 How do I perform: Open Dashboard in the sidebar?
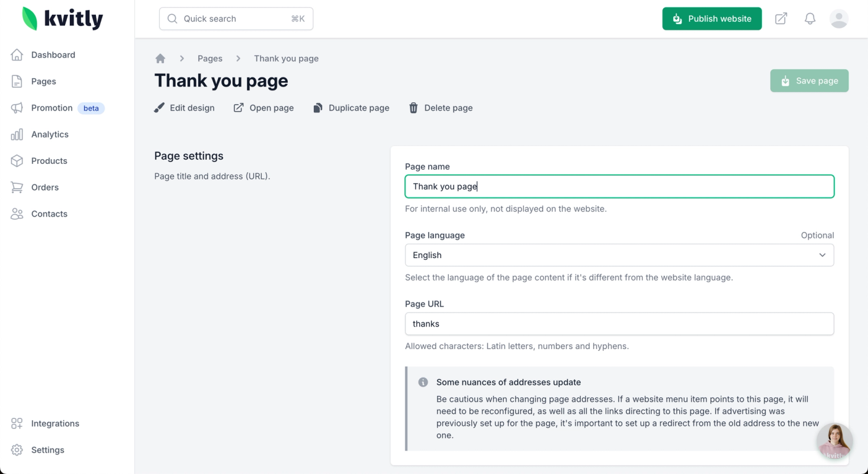[x=53, y=55]
